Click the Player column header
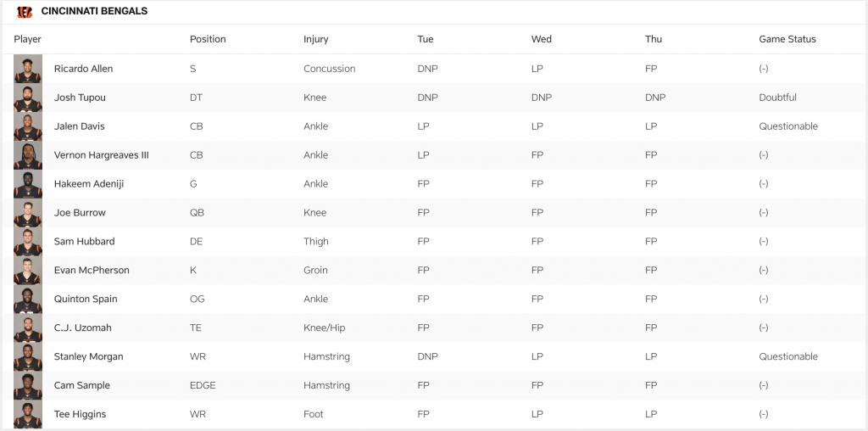Image resolution: width=868 pixels, height=431 pixels. click(x=28, y=39)
